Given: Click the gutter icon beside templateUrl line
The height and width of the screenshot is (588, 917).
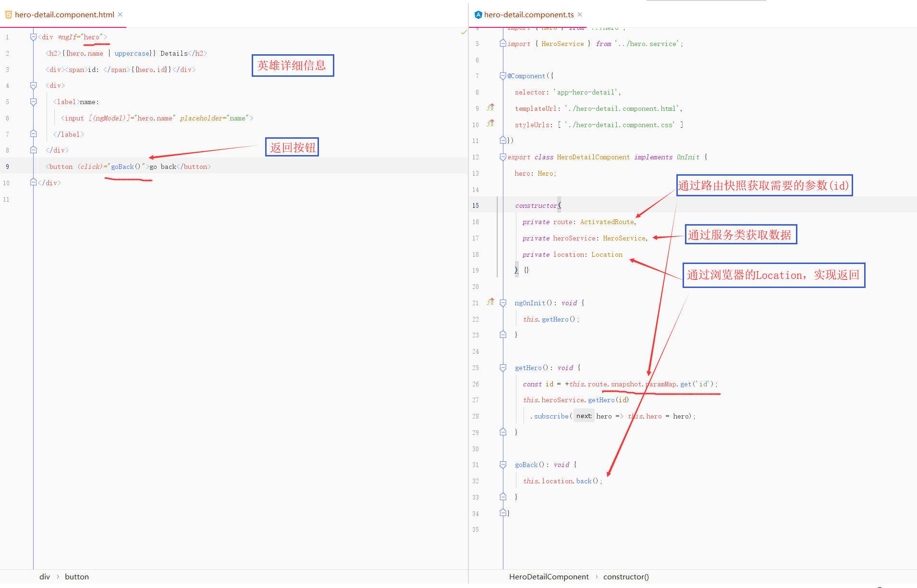Looking at the screenshot, I should 490,108.
